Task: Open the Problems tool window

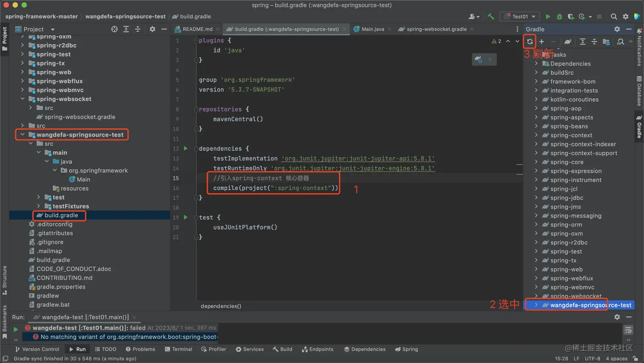Action: click(x=140, y=349)
